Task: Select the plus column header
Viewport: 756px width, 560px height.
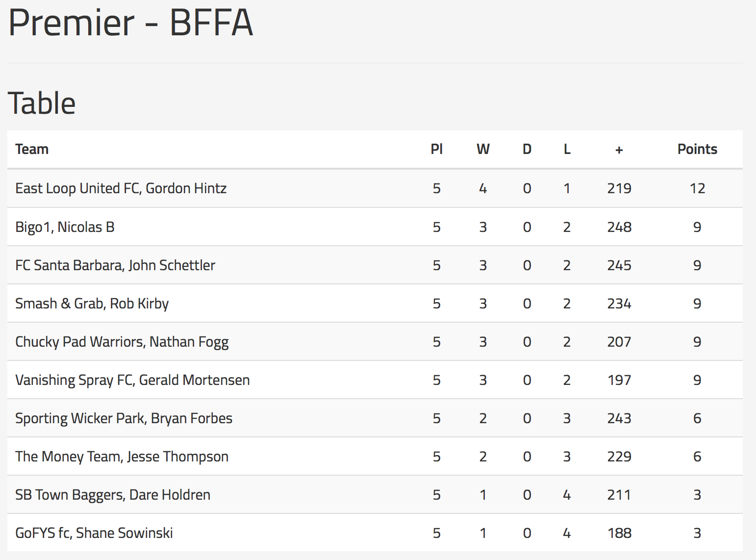Action: tap(619, 150)
